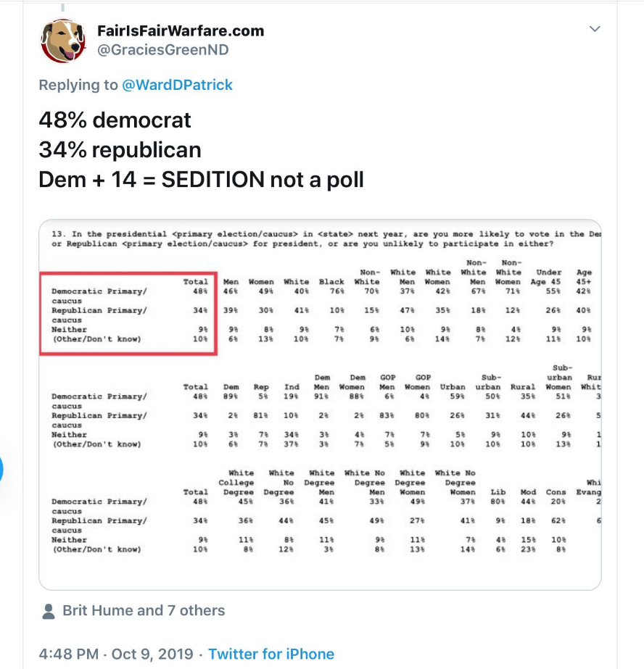
Task: Click the White College Degree column header
Action: [236, 483]
